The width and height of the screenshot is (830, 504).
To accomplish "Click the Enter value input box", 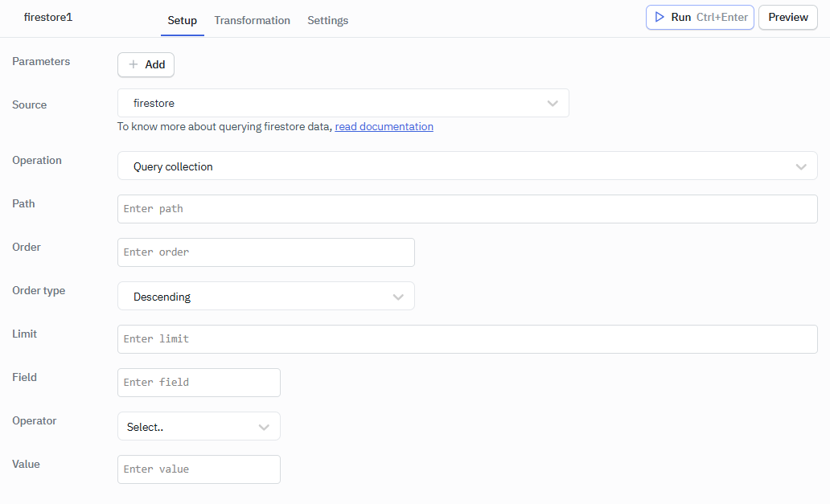I will click(199, 469).
